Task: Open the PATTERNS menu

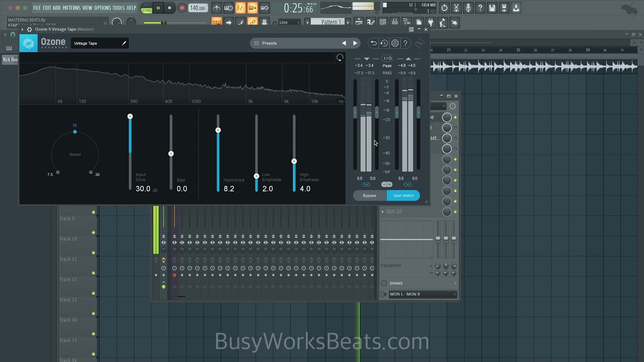Action: 71,8
